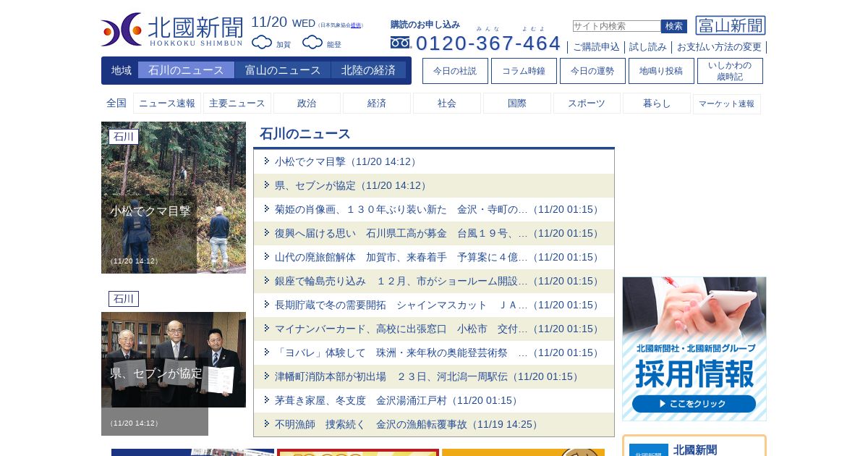Open 小松でクマ目撃 headline in the list
868x456 pixels.
click(x=346, y=161)
